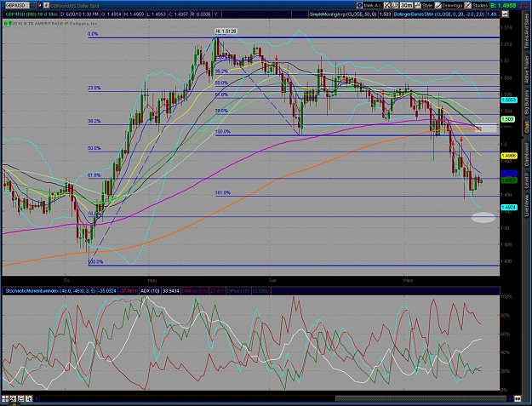Viewport: 532px width, 406px height.
Task: Click the SMA value 1.503 in header
Action: click(385, 14)
